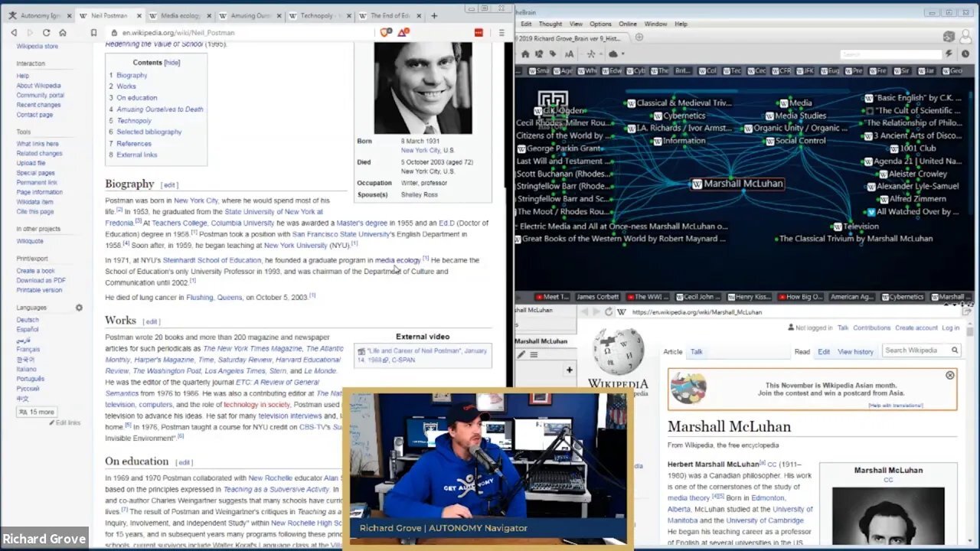This screenshot has width=980, height=551.
Task: Open TheBrain Options menu
Action: pos(600,24)
